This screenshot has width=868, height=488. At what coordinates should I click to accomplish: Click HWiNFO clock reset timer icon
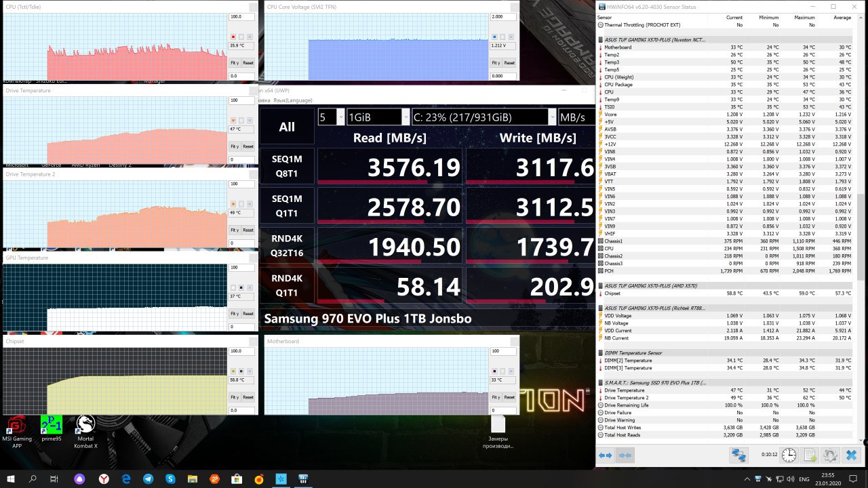coord(789,455)
